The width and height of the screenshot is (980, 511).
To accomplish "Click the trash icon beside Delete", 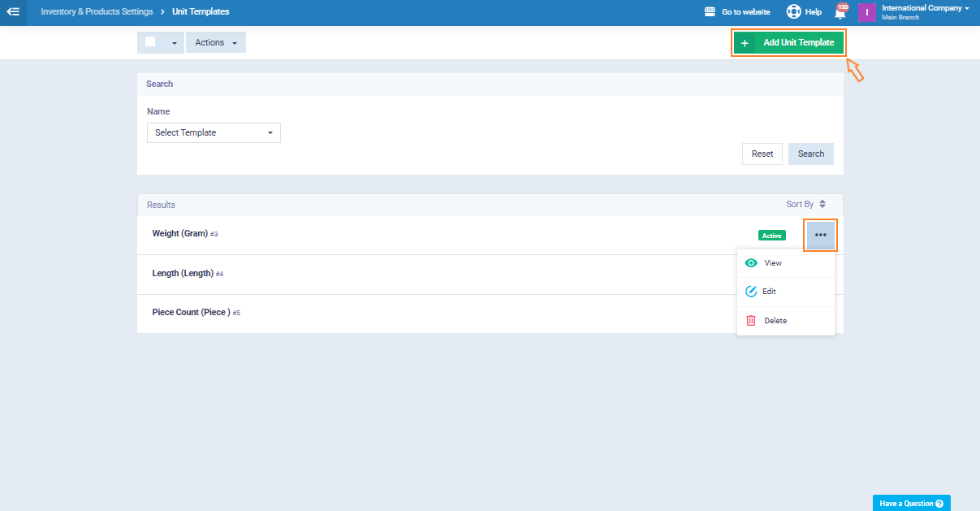I will [x=751, y=321].
